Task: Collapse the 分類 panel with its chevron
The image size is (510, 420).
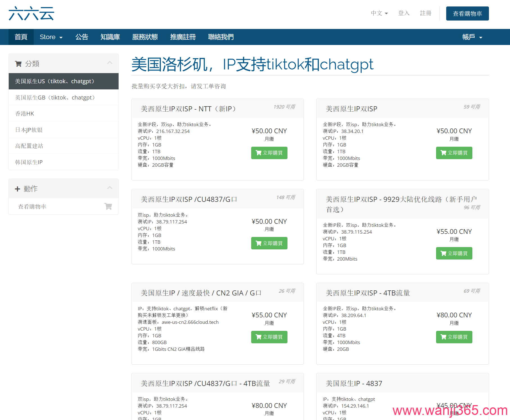Action: coord(110,63)
